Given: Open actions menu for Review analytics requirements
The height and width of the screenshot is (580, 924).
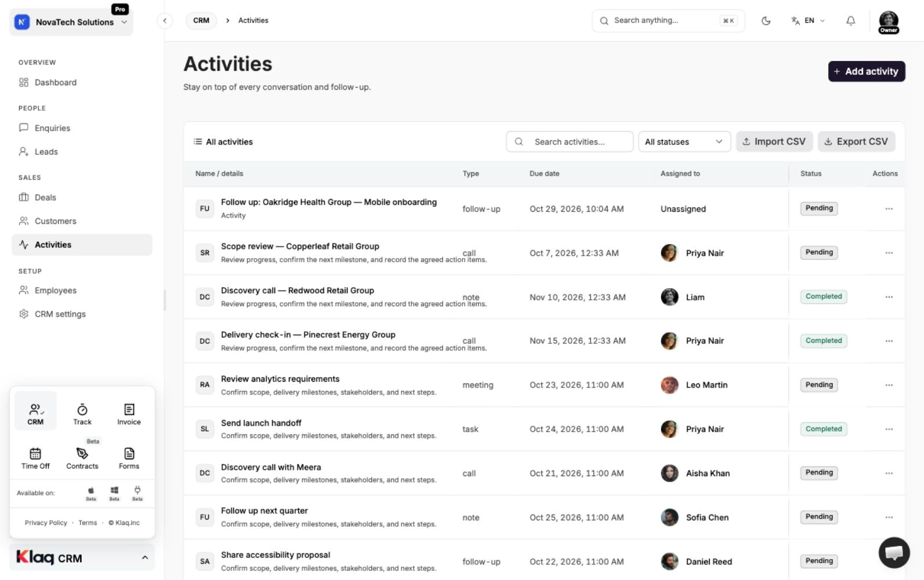Looking at the screenshot, I should pos(889,385).
